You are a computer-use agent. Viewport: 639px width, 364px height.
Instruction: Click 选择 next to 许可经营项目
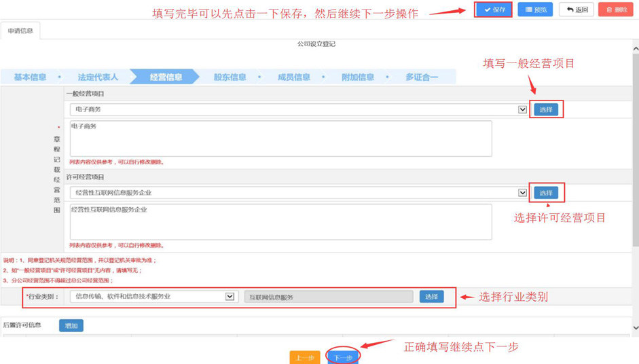pyautogui.click(x=546, y=193)
